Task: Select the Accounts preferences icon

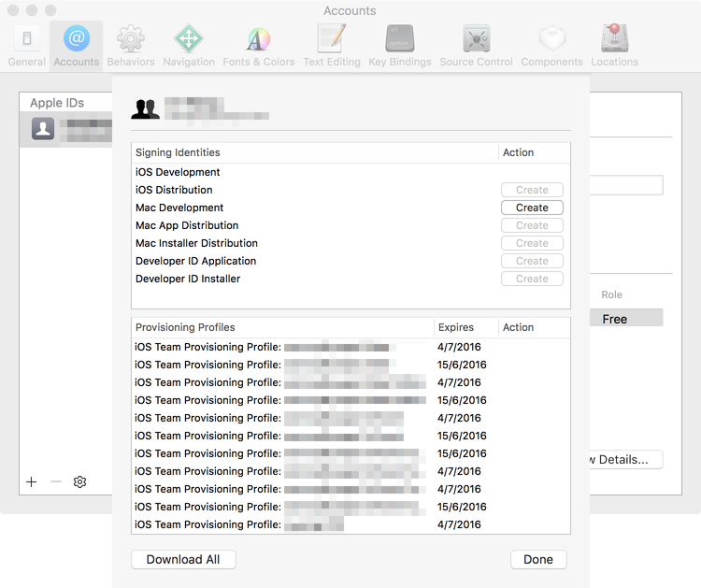Action: pos(77,45)
